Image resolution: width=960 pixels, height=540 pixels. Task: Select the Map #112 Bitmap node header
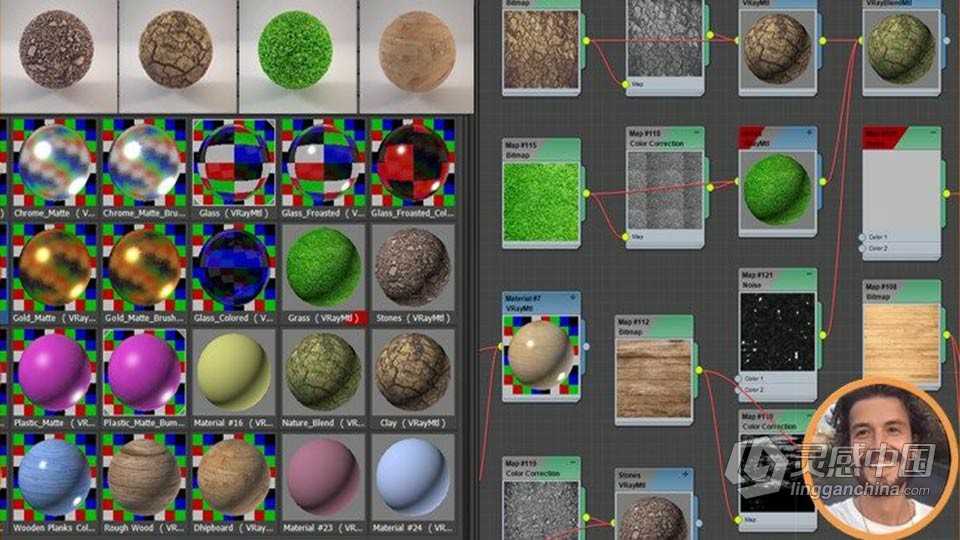[x=654, y=326]
